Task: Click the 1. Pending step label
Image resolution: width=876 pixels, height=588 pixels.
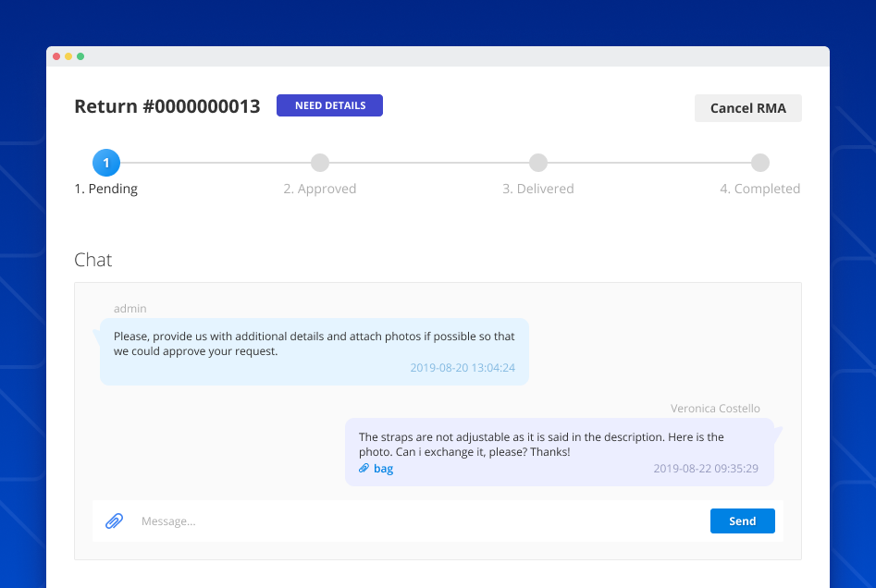Action: click(105, 188)
